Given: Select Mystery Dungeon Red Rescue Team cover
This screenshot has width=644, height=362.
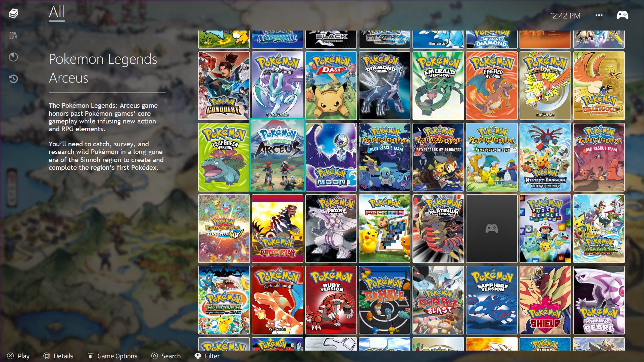Looking at the screenshot, I should coord(599,157).
